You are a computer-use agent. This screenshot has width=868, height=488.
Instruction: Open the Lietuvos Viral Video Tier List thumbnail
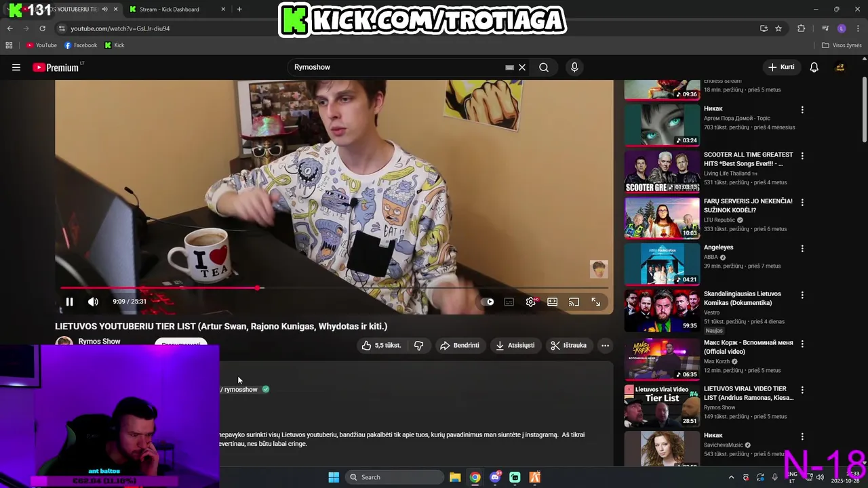[662, 405]
